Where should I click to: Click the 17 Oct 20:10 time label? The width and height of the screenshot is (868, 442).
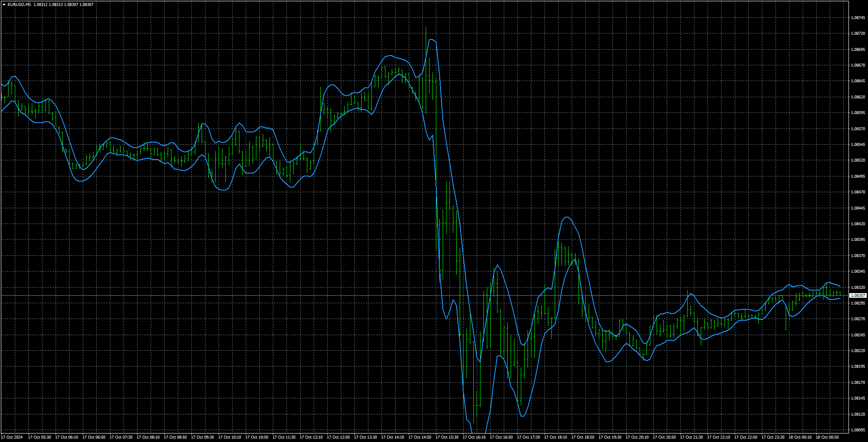(637, 437)
